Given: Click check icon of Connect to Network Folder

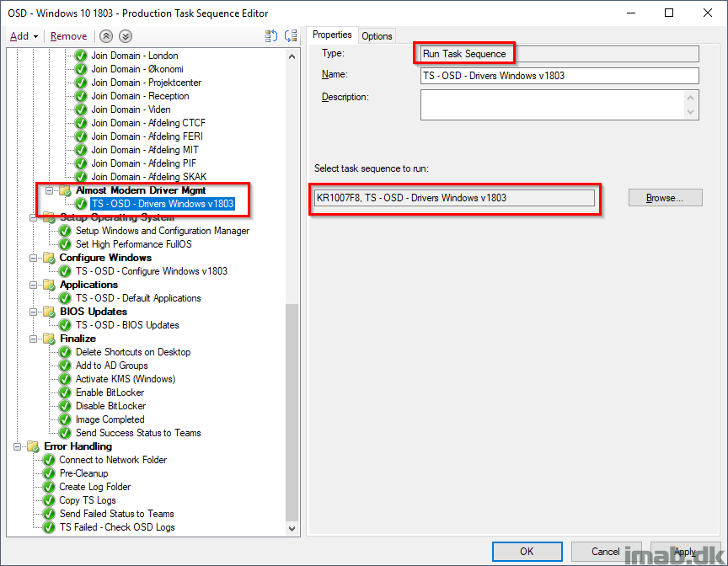Looking at the screenshot, I should pos(49,460).
